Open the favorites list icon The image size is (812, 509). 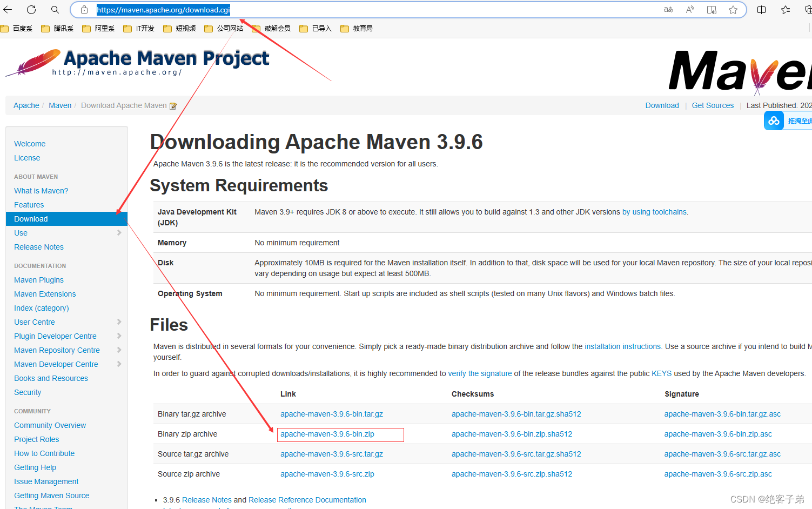[x=786, y=10]
